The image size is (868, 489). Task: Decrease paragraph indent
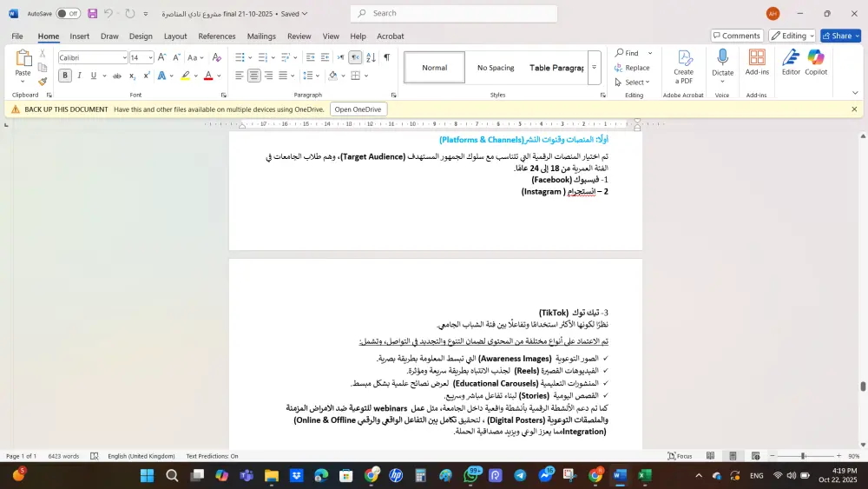(310, 57)
